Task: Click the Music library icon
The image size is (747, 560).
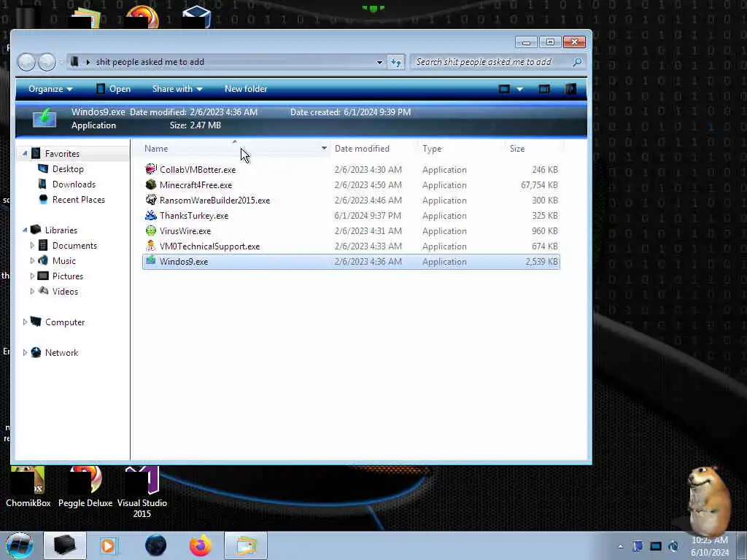Action: 43,260
